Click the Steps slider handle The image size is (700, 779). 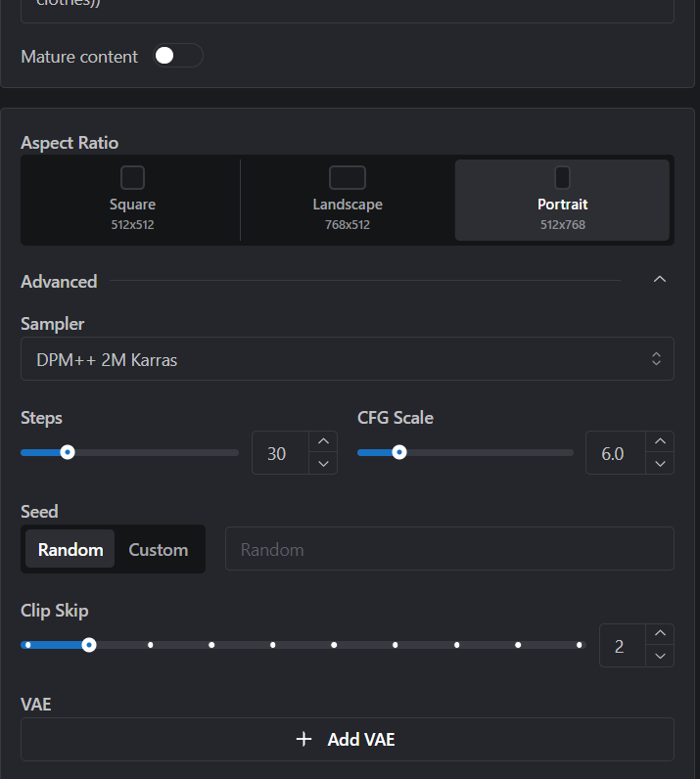(68, 452)
